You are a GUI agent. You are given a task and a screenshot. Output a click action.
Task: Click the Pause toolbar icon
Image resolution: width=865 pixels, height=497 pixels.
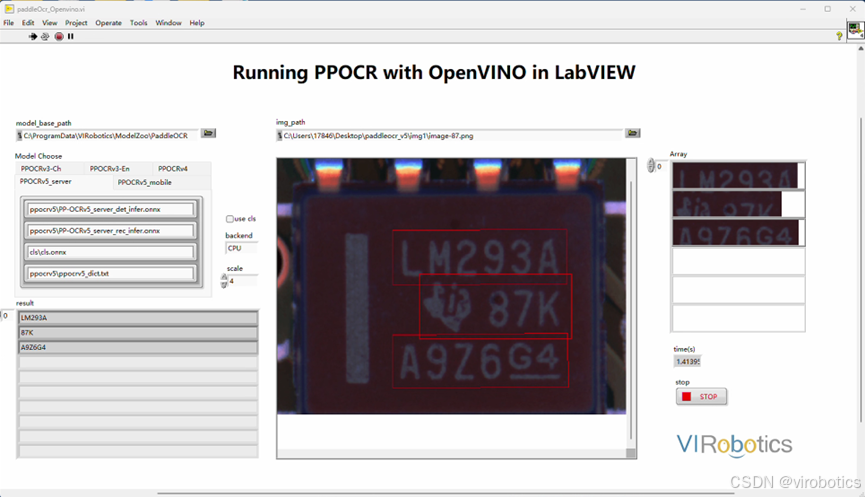pyautogui.click(x=71, y=36)
